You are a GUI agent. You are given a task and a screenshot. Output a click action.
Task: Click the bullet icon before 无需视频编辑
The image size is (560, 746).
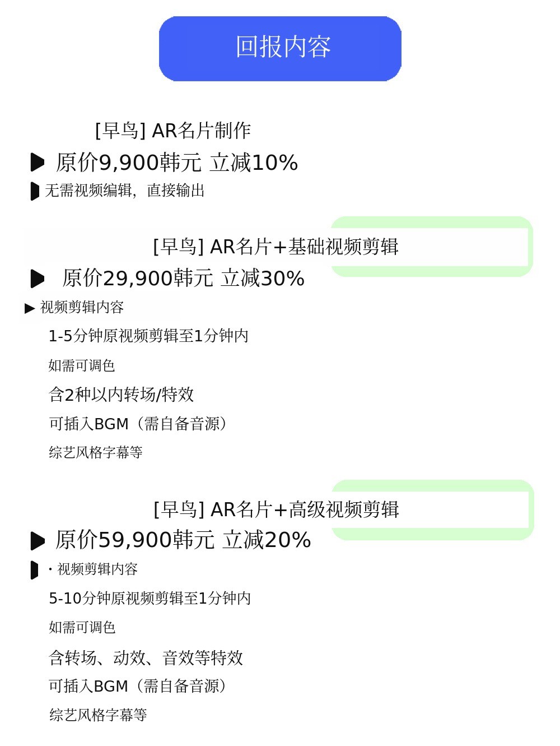[x=35, y=191]
